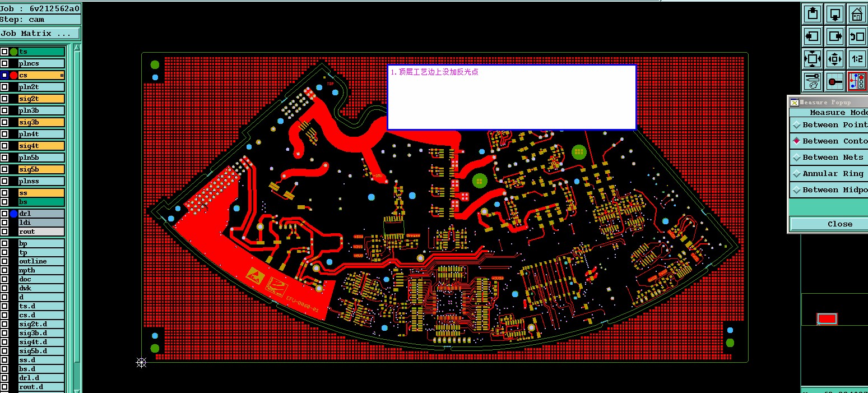868x393 pixels.
Task: Select the dwk layer row
Action: pos(41,288)
